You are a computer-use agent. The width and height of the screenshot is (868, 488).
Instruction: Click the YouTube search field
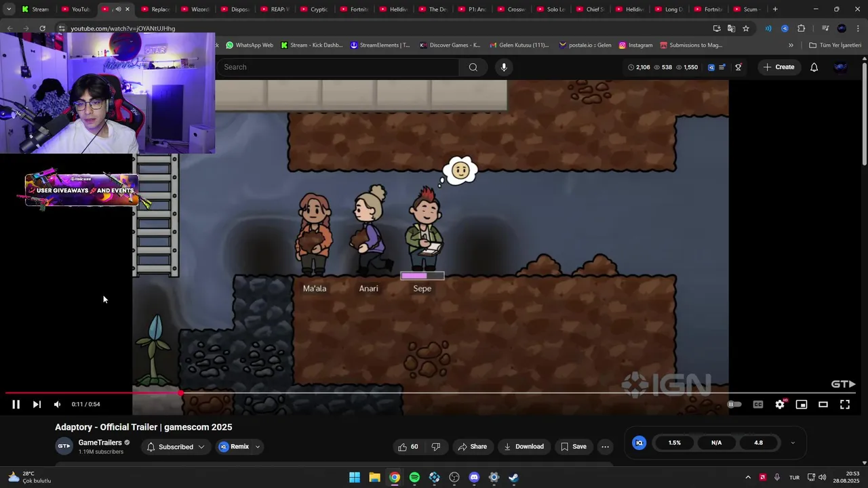tap(338, 67)
